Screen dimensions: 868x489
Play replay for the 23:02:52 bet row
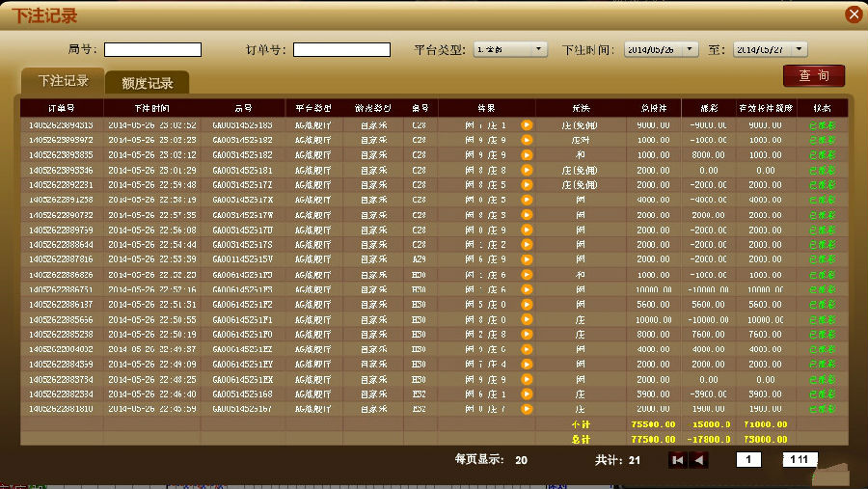coord(527,125)
